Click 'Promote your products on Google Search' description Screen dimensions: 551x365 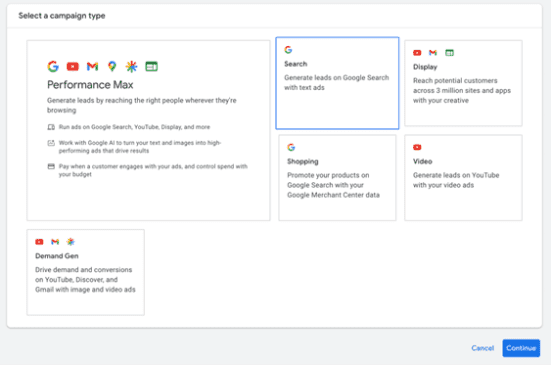point(333,185)
